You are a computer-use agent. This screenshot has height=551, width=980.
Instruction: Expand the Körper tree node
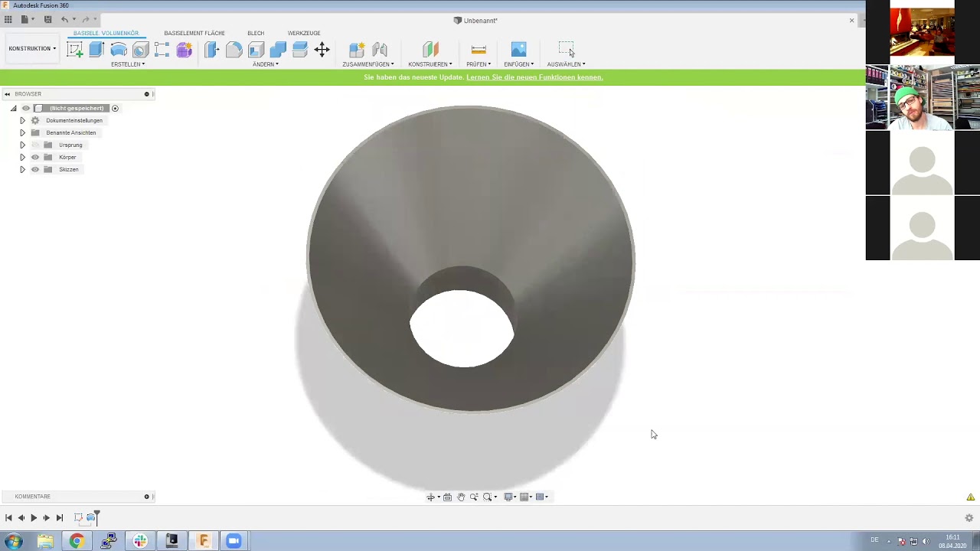coord(22,157)
